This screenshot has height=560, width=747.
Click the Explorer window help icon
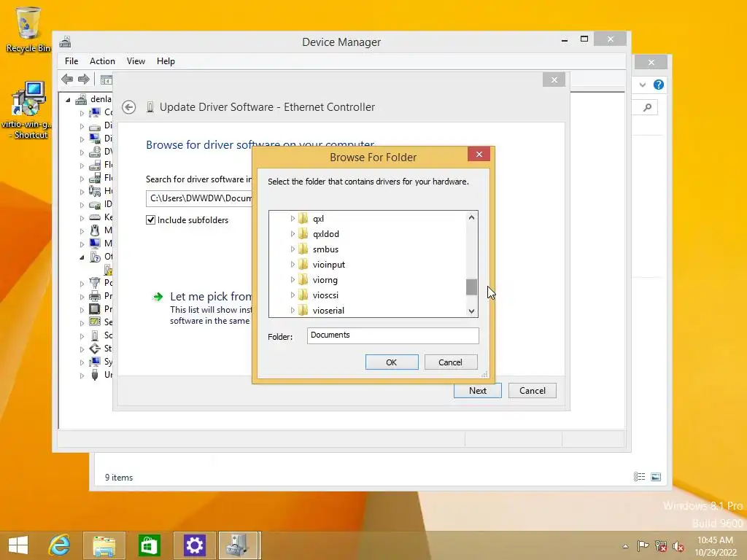(659, 85)
